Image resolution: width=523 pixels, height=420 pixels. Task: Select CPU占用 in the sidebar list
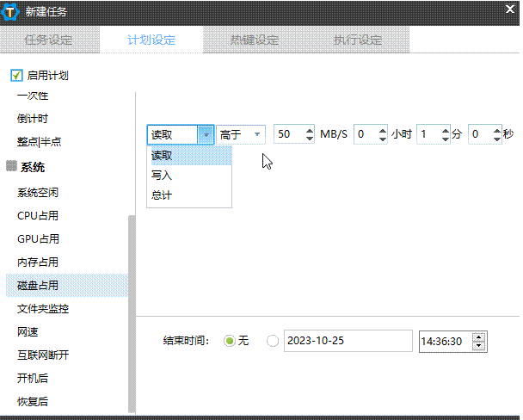pyautogui.click(x=38, y=215)
